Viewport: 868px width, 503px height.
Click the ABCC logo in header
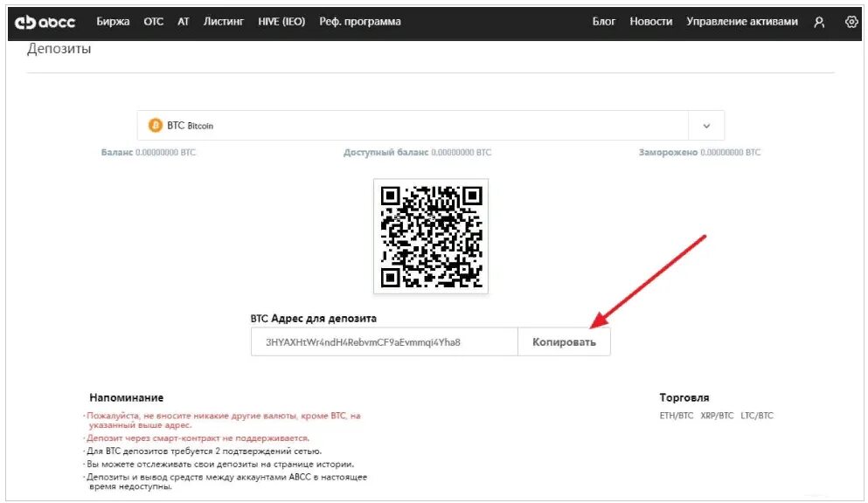[x=45, y=22]
